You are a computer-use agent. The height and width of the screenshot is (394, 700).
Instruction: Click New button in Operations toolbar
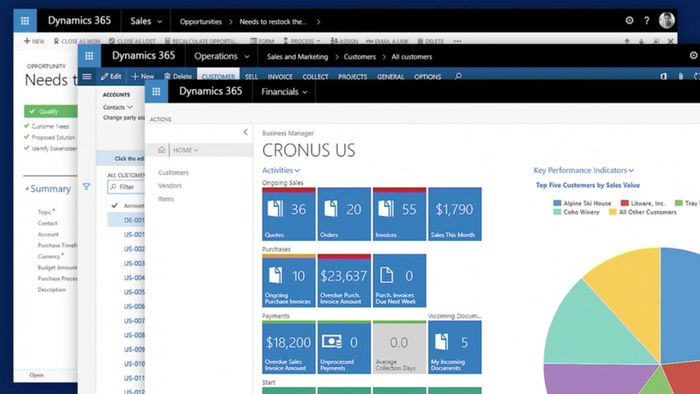pos(143,76)
